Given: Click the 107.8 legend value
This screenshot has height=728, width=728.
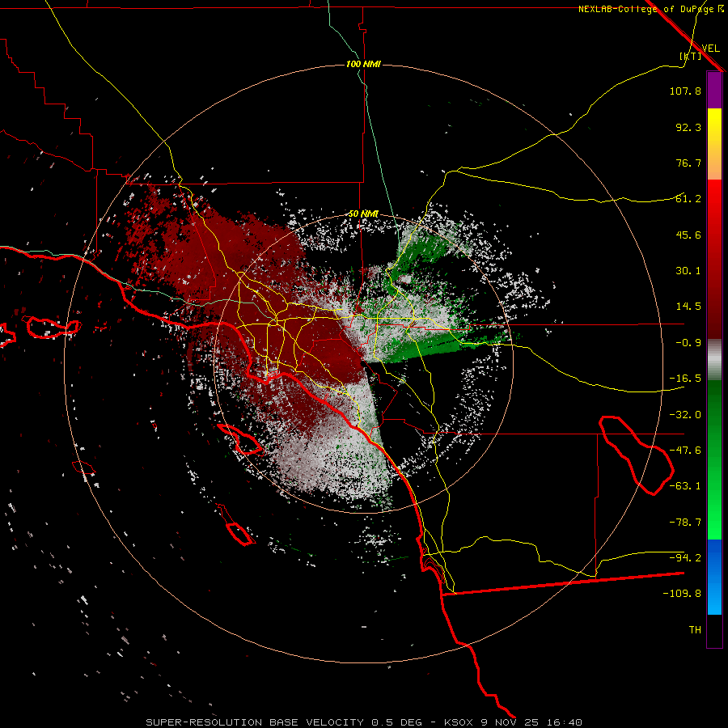Looking at the screenshot, I should (685, 91).
